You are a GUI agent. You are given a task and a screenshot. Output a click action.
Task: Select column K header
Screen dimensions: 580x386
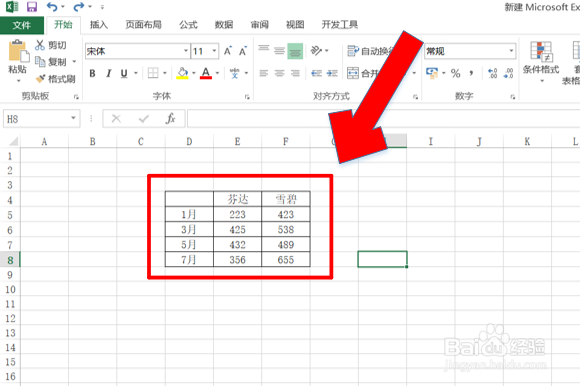pos(527,141)
